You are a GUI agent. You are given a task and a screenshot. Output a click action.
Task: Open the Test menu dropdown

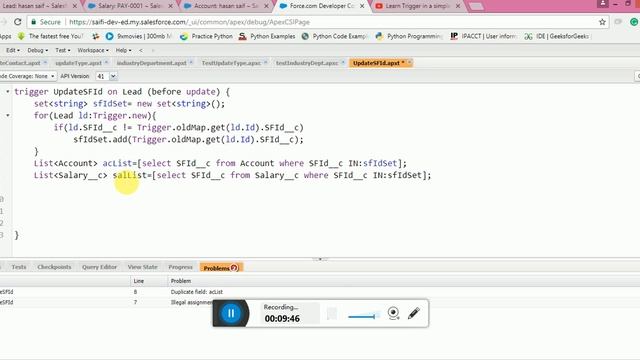pyautogui.click(x=62, y=50)
